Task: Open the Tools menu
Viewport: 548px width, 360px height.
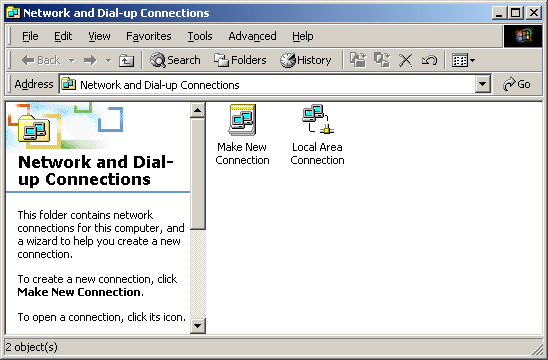Action: tap(200, 36)
